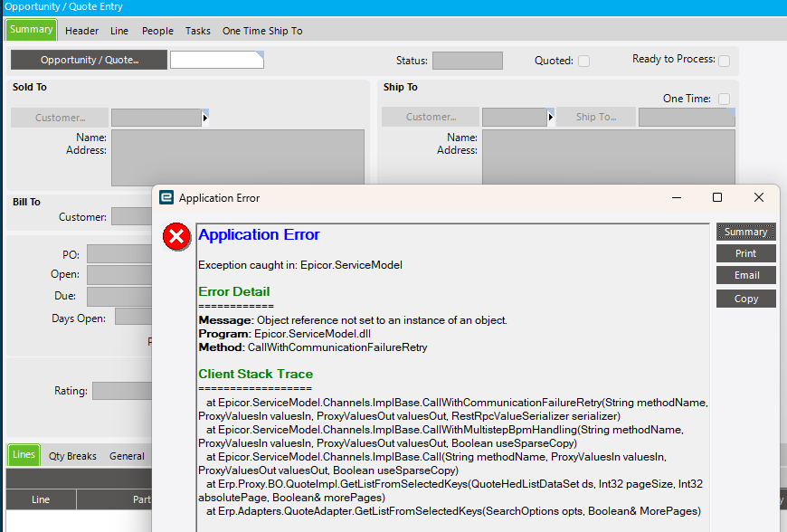Click the Program: Epicor.ServiceModel.dll line

(285, 334)
